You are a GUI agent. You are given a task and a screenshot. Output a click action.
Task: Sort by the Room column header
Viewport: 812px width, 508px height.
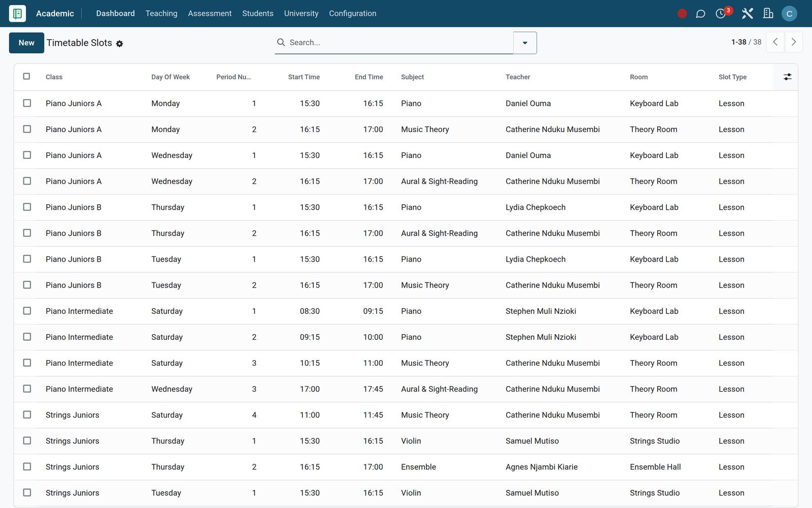pyautogui.click(x=638, y=77)
